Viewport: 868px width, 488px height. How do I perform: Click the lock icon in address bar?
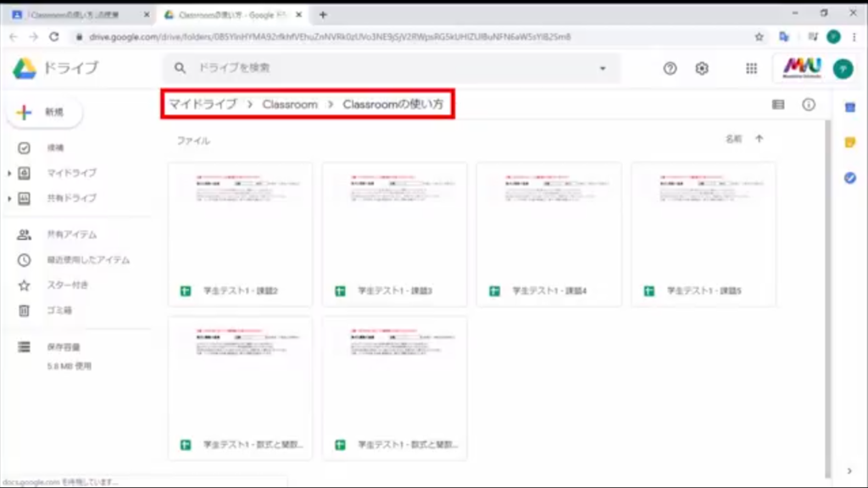point(79,37)
